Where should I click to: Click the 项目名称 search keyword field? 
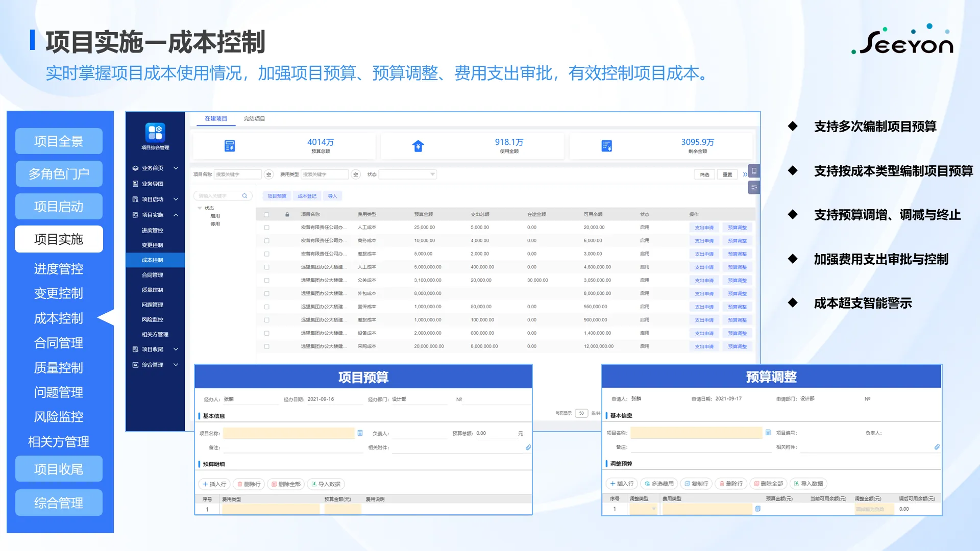click(x=237, y=174)
